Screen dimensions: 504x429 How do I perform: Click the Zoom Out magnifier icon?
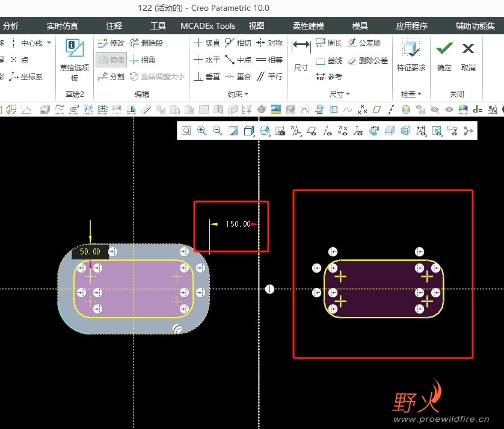(218, 131)
